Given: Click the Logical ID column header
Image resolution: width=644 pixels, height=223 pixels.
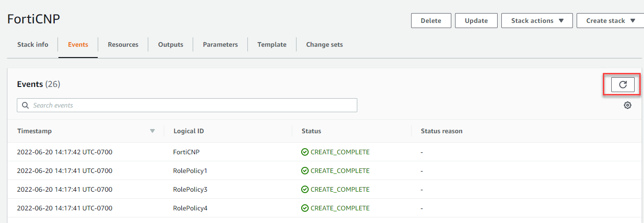Looking at the screenshot, I should click(x=188, y=131).
